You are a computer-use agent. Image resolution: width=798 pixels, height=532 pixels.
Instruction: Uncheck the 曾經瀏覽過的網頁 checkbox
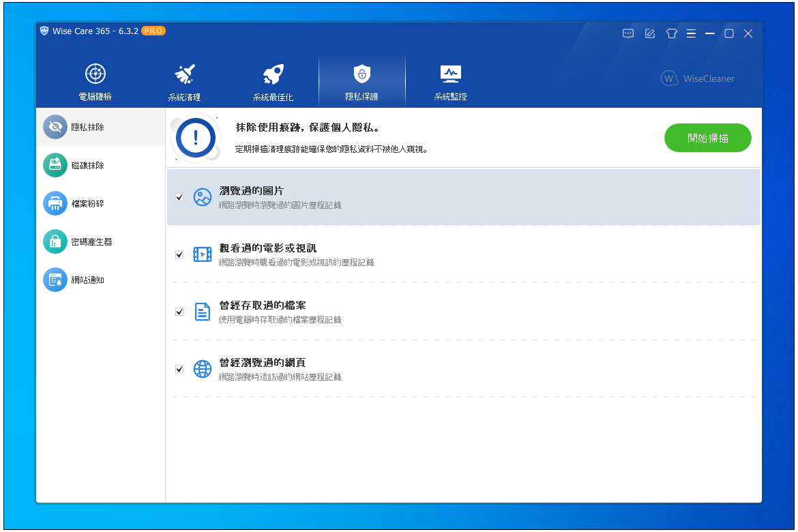[179, 369]
